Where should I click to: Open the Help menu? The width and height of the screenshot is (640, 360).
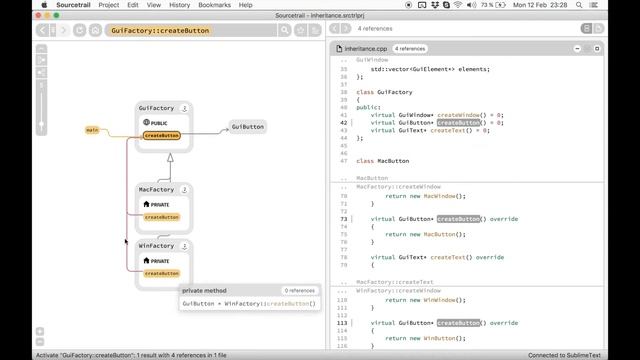tap(245, 5)
